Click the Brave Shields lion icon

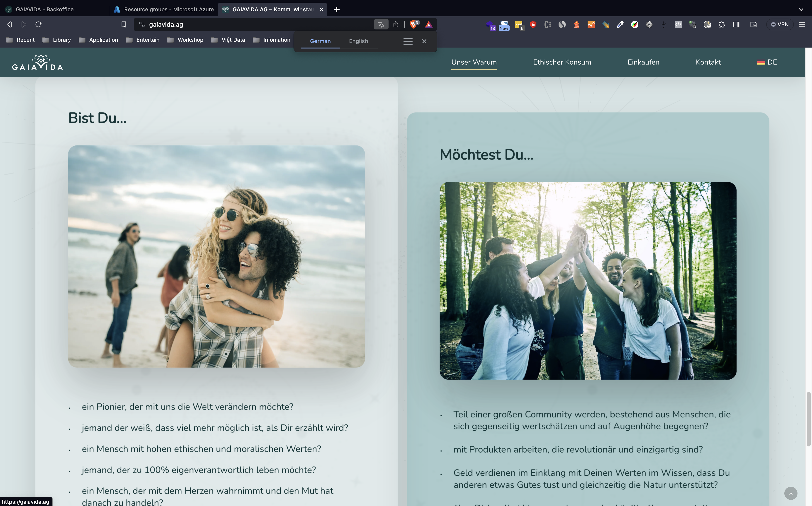[413, 24]
